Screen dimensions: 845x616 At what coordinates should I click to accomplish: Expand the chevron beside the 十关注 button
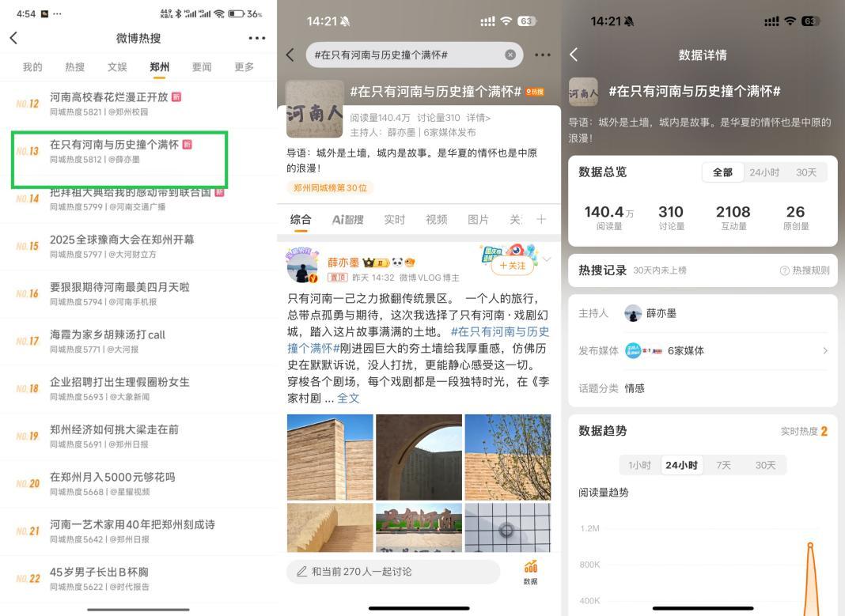pos(546,259)
